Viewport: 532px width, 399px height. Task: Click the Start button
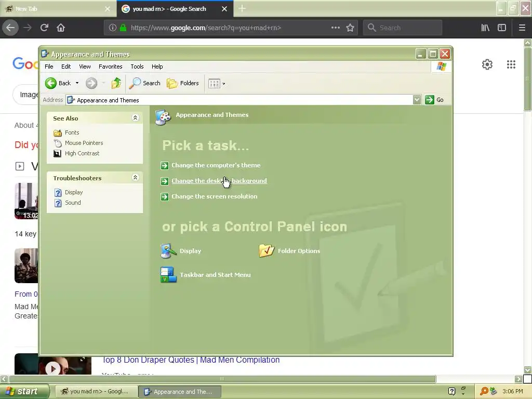pyautogui.click(x=24, y=391)
